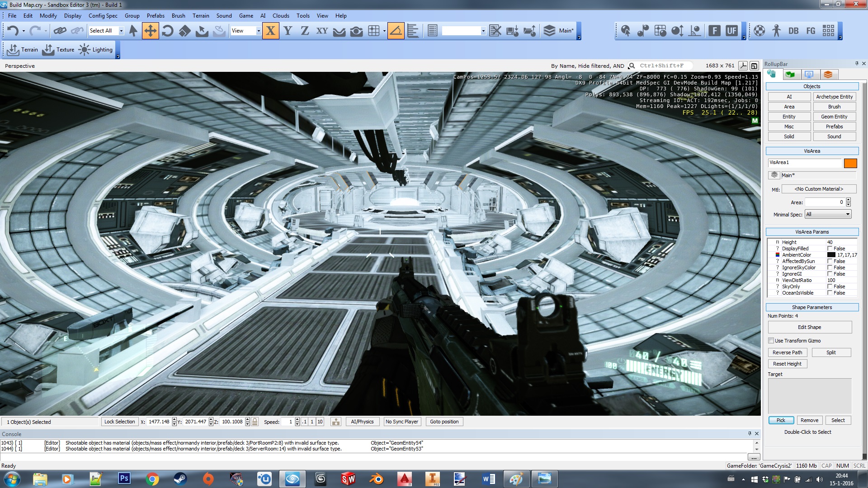Open the empty selection name dropdown
Viewport: 868px width, 488px height.
click(x=483, y=31)
